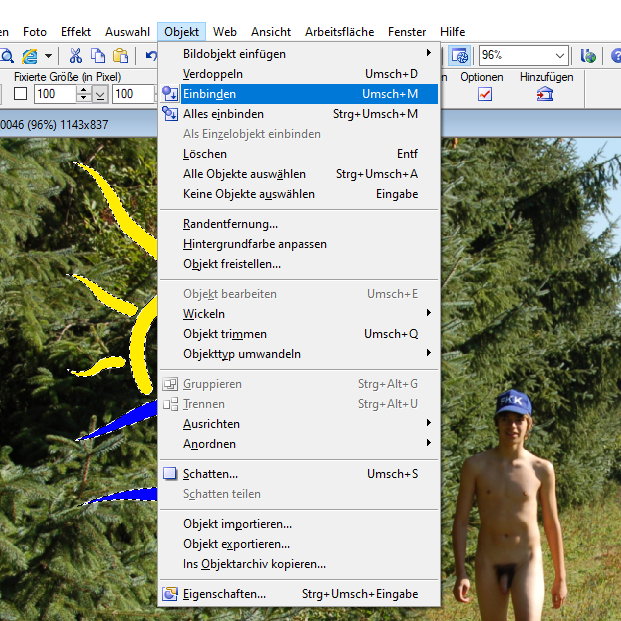Click the Cut scissors icon in toolbar
This screenshot has width=621, height=621.
76,56
